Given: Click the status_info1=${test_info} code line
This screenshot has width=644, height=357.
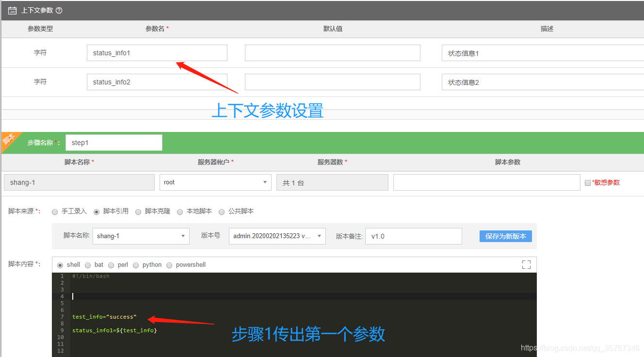Looking at the screenshot, I should (114, 330).
